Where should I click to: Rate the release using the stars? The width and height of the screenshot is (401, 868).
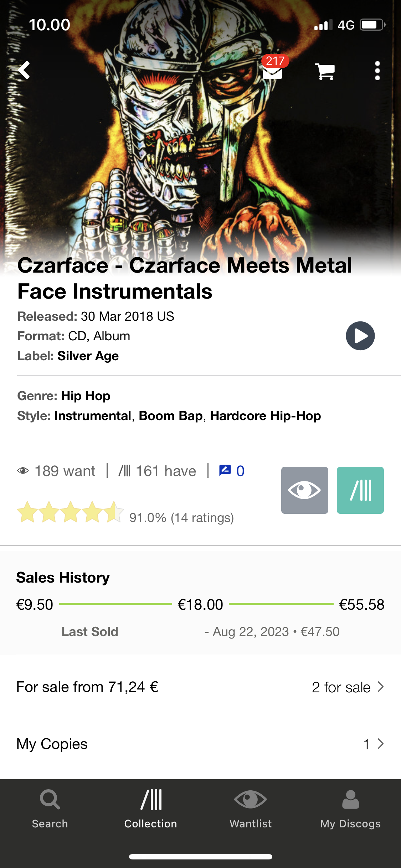point(71,512)
